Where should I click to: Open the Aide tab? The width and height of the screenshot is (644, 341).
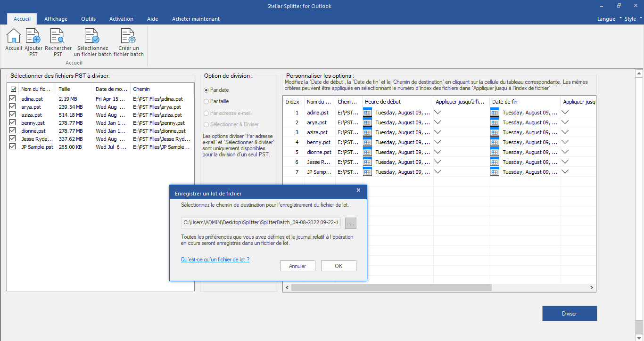(x=152, y=19)
